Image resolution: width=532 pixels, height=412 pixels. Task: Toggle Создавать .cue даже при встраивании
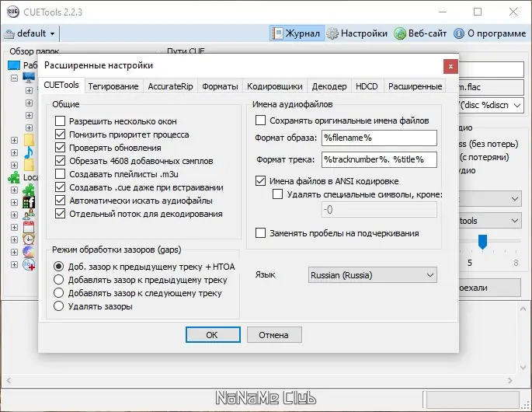pyautogui.click(x=60, y=187)
